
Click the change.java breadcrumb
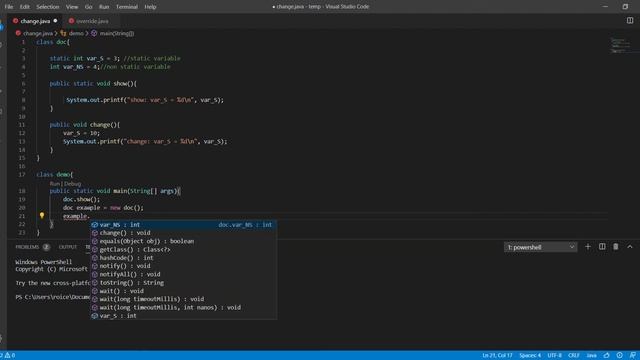tap(38, 33)
